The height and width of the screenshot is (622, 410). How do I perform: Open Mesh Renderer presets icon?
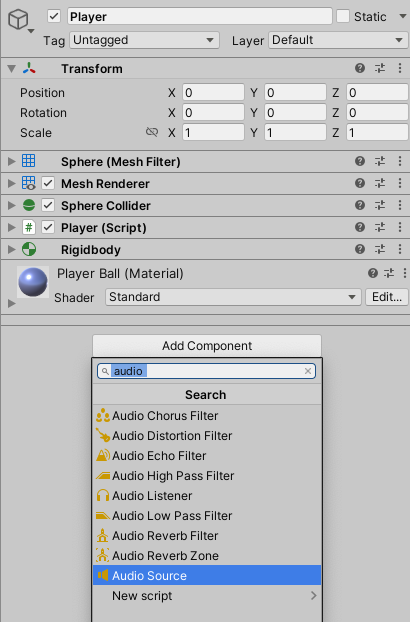(x=380, y=183)
